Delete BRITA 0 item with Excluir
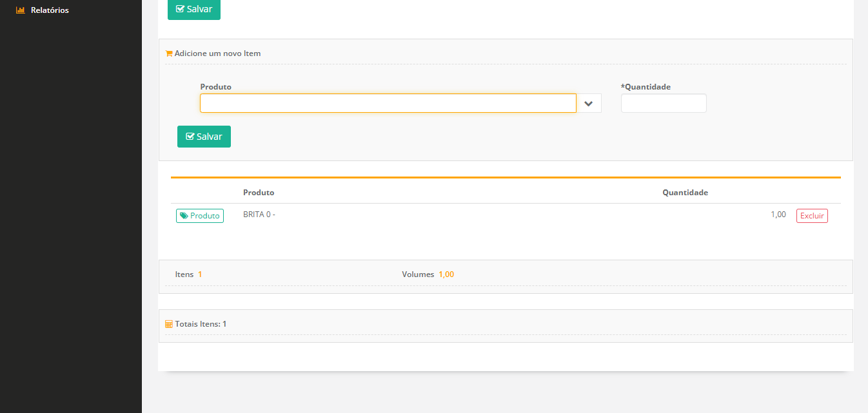The image size is (868, 413). pos(811,216)
